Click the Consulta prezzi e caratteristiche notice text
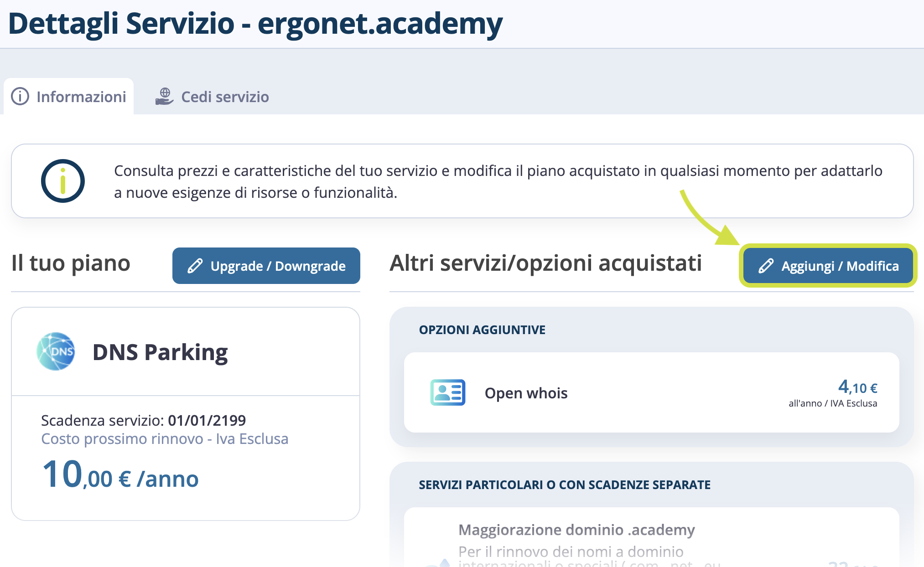The width and height of the screenshot is (924, 567). (x=498, y=181)
